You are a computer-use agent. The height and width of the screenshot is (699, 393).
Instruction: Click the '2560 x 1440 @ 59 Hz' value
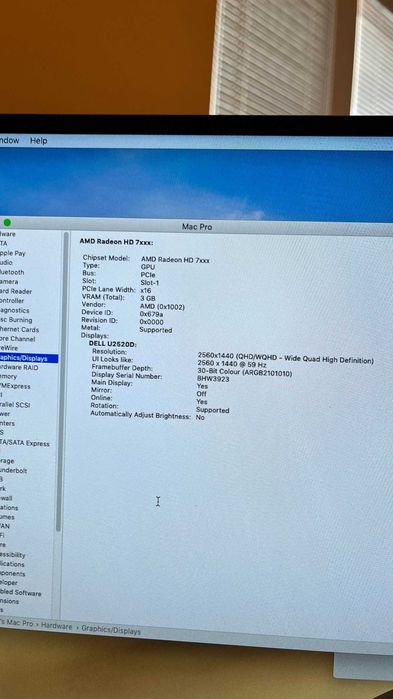coord(232,364)
